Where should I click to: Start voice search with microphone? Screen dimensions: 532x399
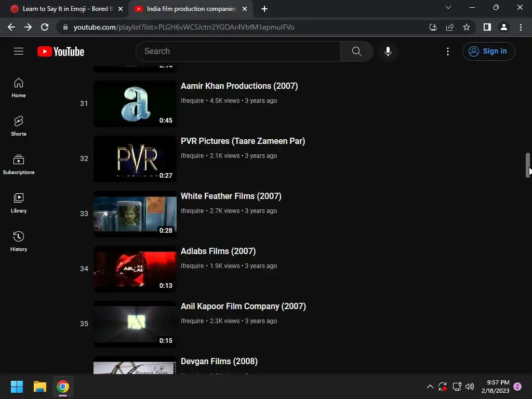pyautogui.click(x=388, y=51)
